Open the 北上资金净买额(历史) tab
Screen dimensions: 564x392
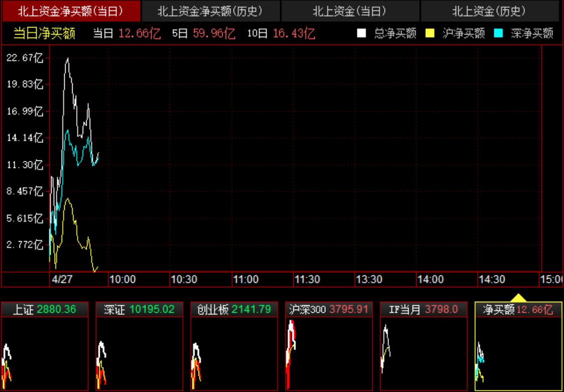[210, 11]
